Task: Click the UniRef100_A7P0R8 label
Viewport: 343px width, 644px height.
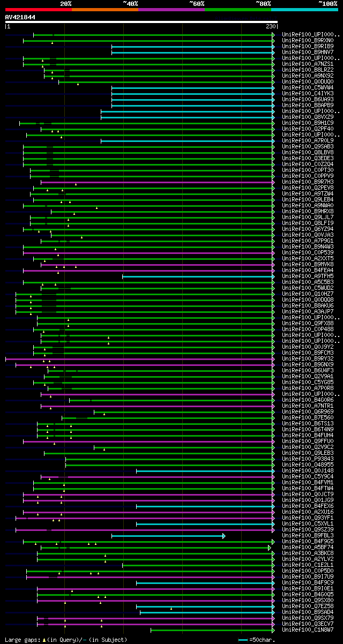Action: point(308,388)
